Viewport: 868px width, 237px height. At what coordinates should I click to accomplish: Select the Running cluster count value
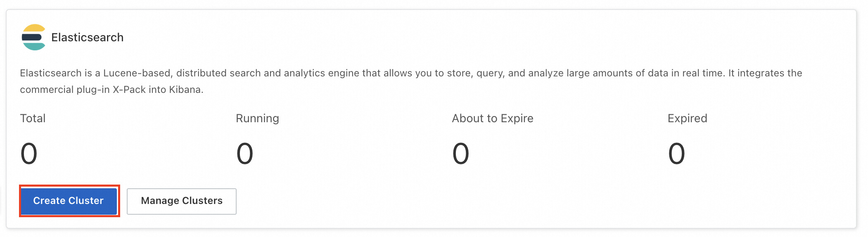click(x=244, y=154)
